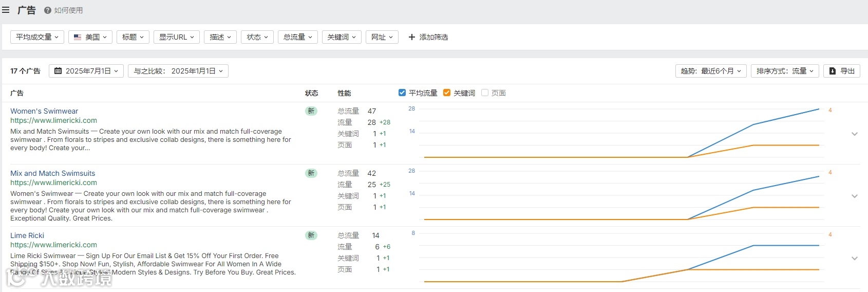Screen dimensions: 868x292
Task: Open the 总流量 filter menu
Action: click(298, 37)
